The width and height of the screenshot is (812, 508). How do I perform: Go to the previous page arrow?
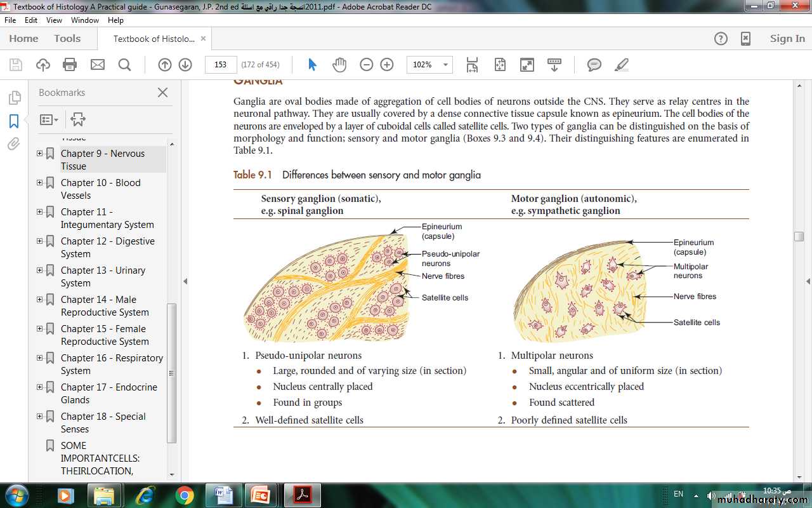point(165,65)
